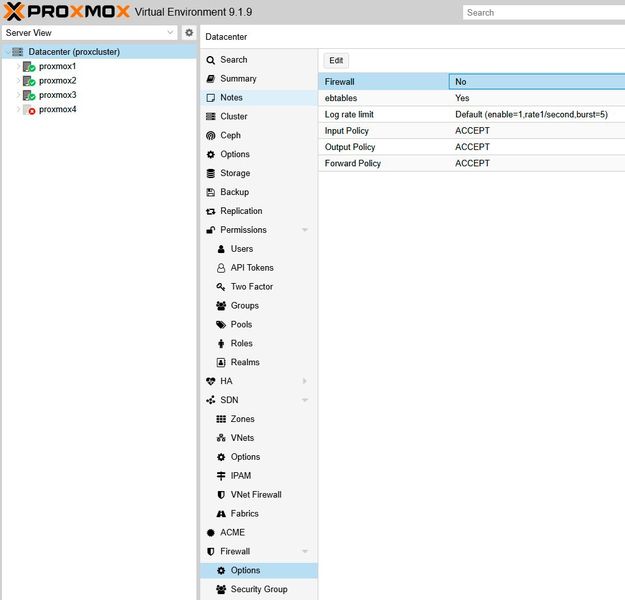Click the sticky-note icon for Notes
Viewport: 625px width, 600px height.
[210, 98]
